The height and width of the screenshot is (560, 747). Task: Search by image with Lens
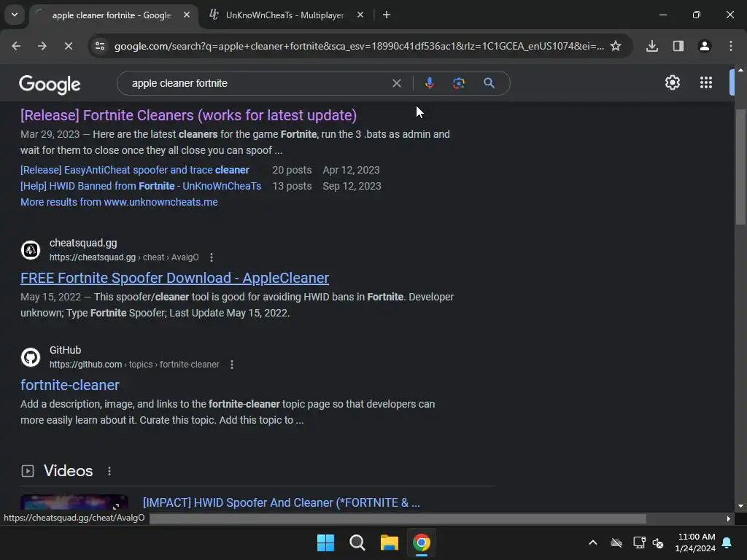[459, 83]
